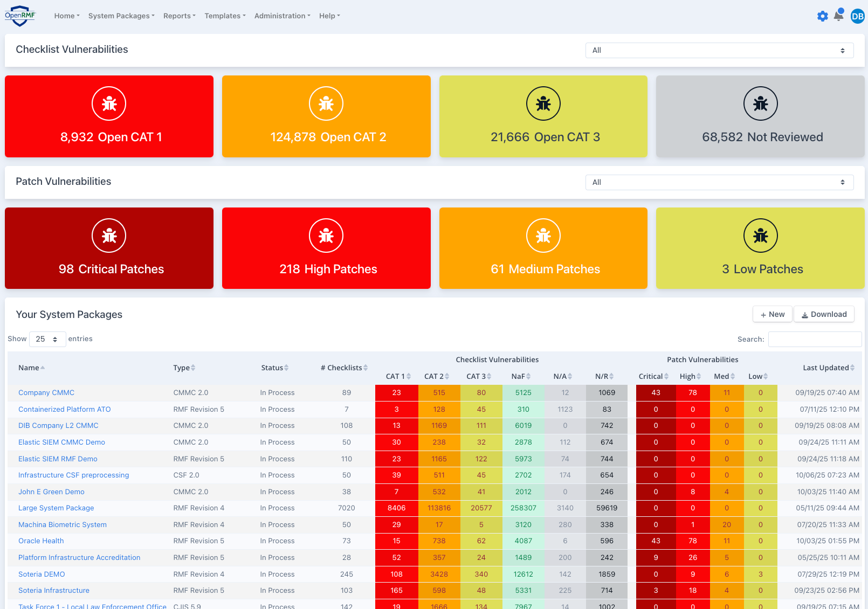Open application settings via the gear icon
The width and height of the screenshot is (868, 609).
822,16
